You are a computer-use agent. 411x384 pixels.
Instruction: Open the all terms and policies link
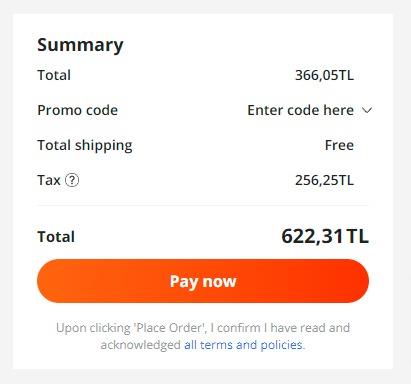click(x=243, y=345)
